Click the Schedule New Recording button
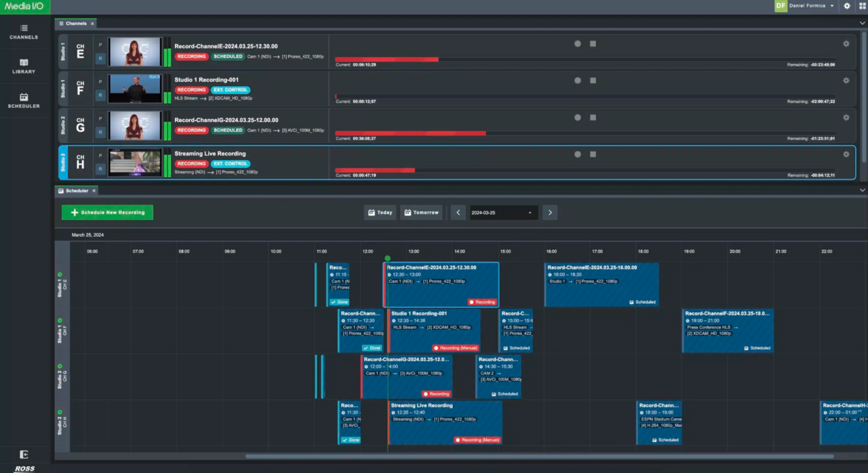This screenshot has width=868, height=473. tap(107, 212)
